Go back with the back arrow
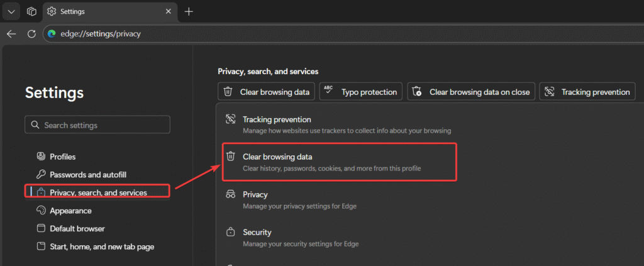The height and width of the screenshot is (266, 644). point(11,34)
